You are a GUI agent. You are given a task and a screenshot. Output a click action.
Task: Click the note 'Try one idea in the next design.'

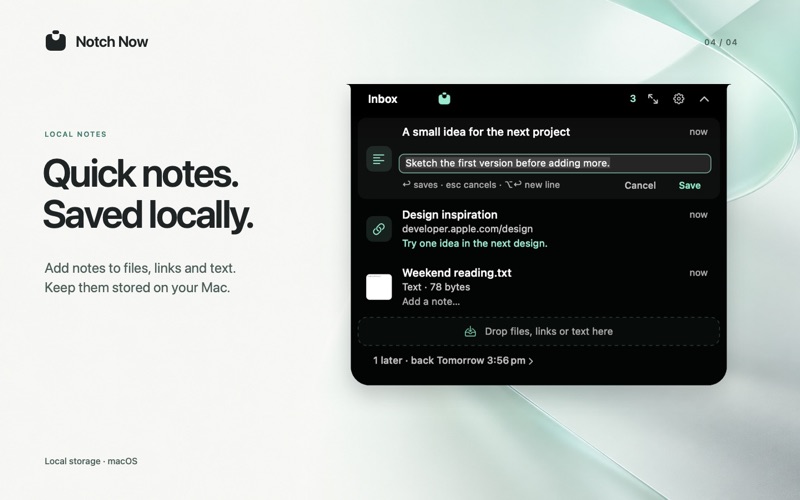point(474,243)
